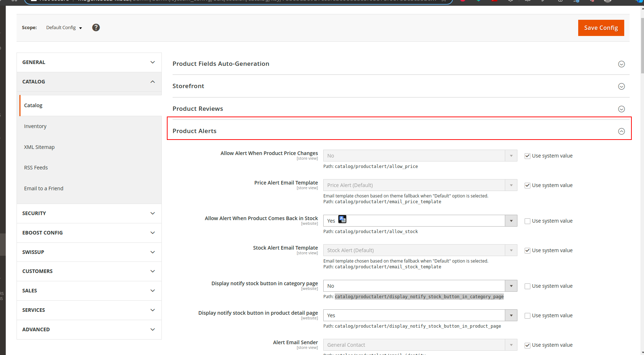This screenshot has width=644, height=355.
Task: Expand Product Fields Auto-Generation section
Action: (621, 64)
